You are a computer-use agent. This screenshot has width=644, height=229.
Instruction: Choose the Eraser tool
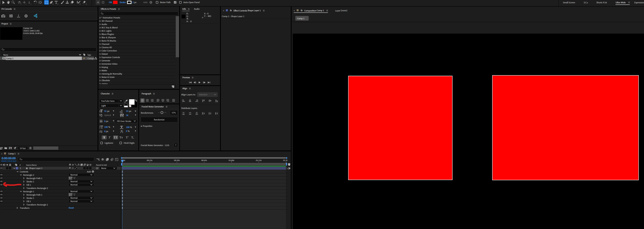[x=72, y=3]
